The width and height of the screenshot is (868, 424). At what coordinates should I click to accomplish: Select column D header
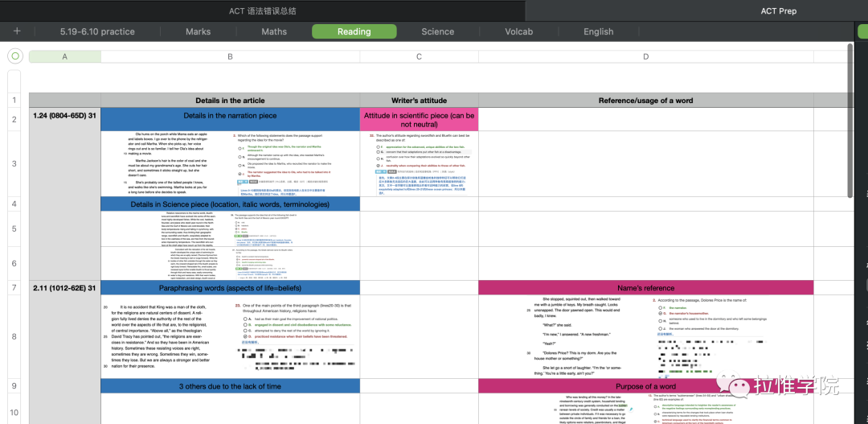click(645, 56)
